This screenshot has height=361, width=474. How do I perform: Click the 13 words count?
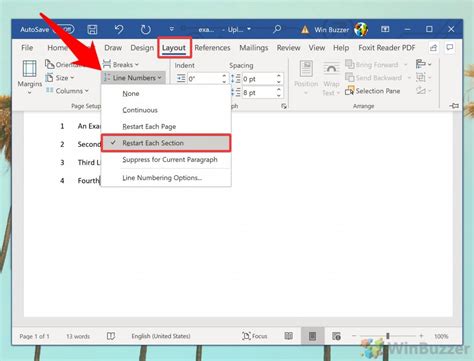pos(78,336)
